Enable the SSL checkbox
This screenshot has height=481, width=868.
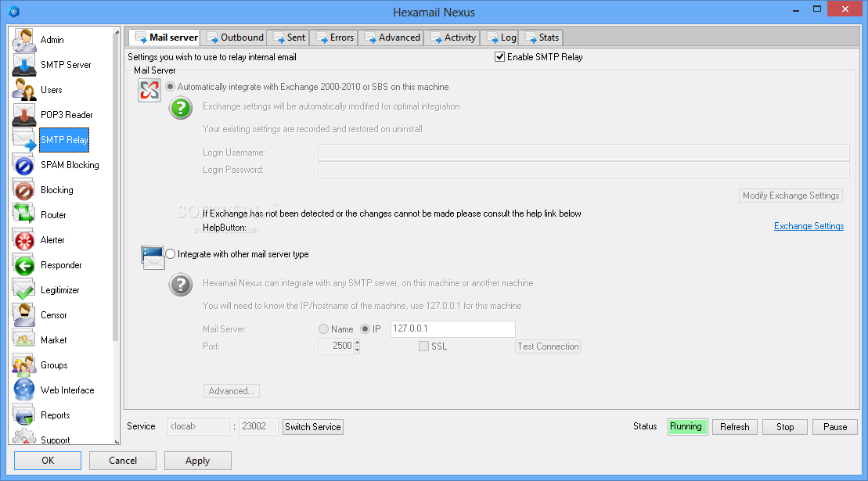click(424, 346)
